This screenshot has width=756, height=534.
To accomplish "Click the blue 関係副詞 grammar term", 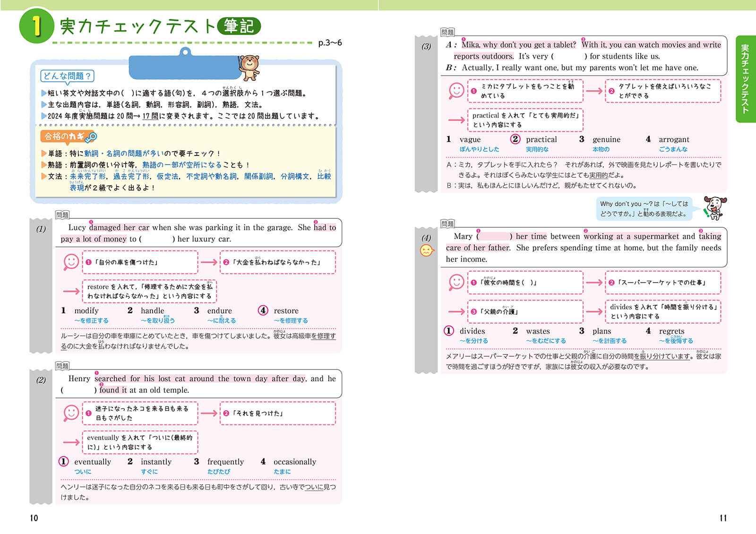I will point(259,176).
